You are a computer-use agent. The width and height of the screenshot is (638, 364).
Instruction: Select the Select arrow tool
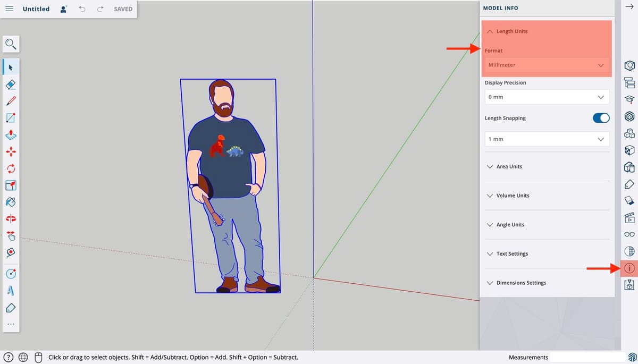pos(11,67)
